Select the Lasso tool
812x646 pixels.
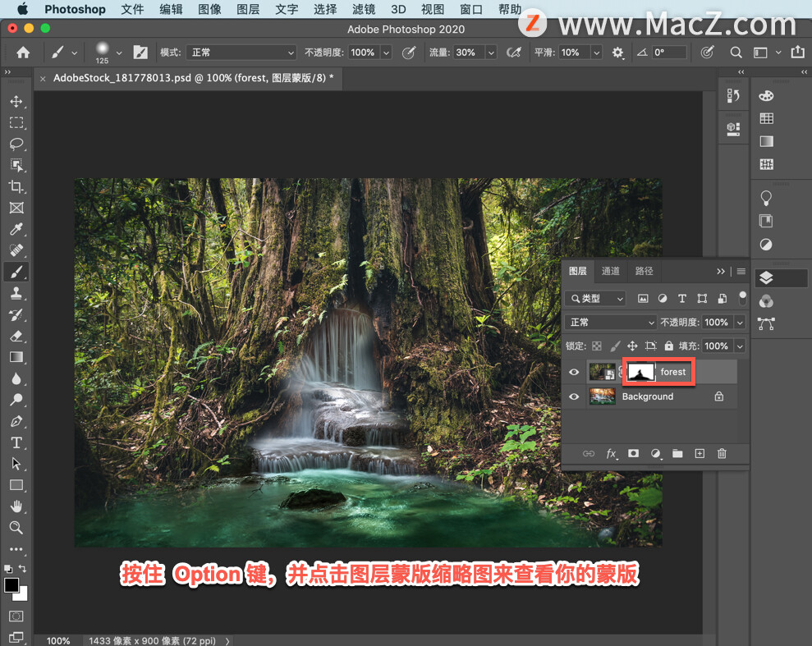coord(17,144)
